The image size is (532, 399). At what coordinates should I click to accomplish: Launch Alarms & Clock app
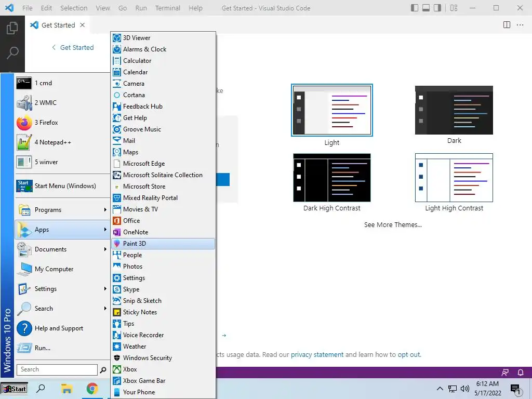point(163,49)
